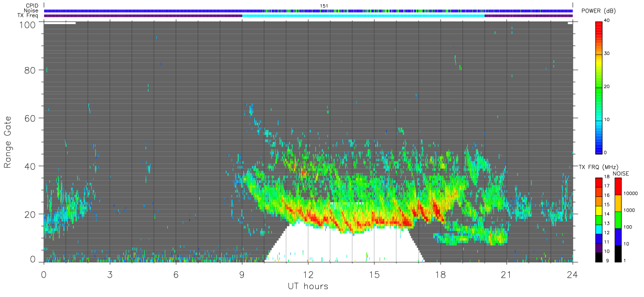Click the 1000 label on NOISE legend
Image resolution: width=644 pixels, height=297 pixels.
[x=629, y=210]
